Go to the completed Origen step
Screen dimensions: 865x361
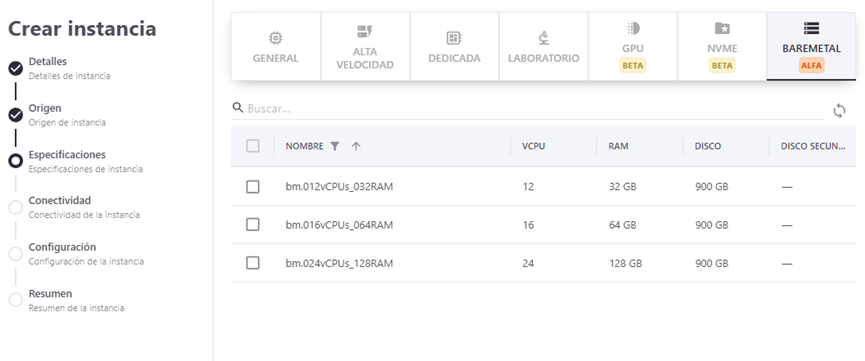tap(15, 115)
